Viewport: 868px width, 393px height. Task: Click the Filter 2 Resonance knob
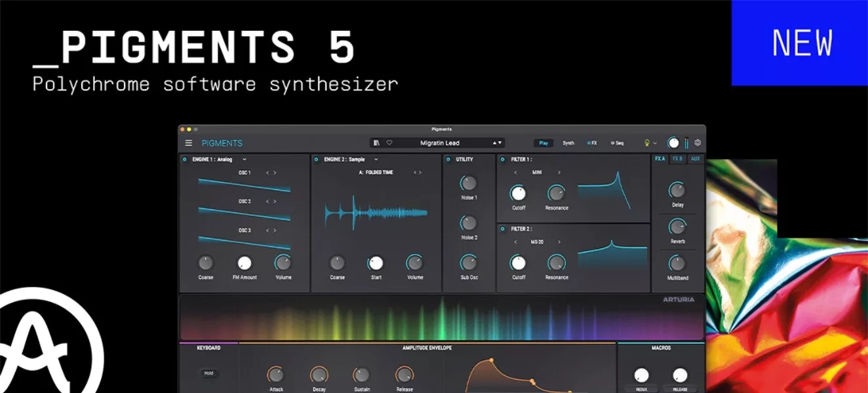pyautogui.click(x=557, y=263)
